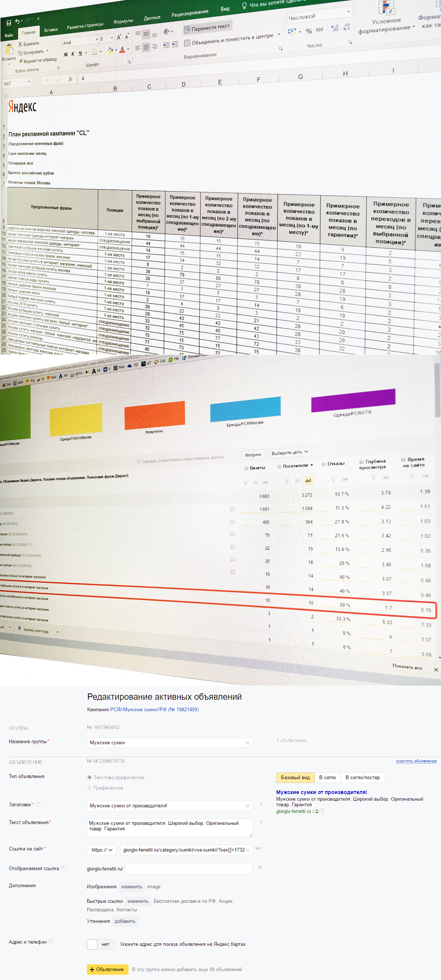Apply bold with the Ж button
Image resolution: width=441 pixels, height=980 pixels.
click(66, 55)
